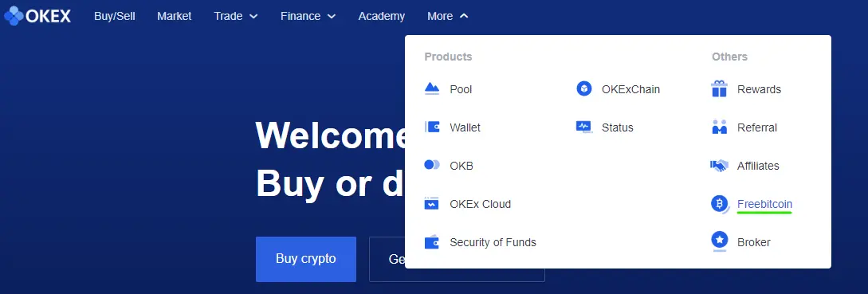Open the Buy/Sell menu item

tap(115, 16)
